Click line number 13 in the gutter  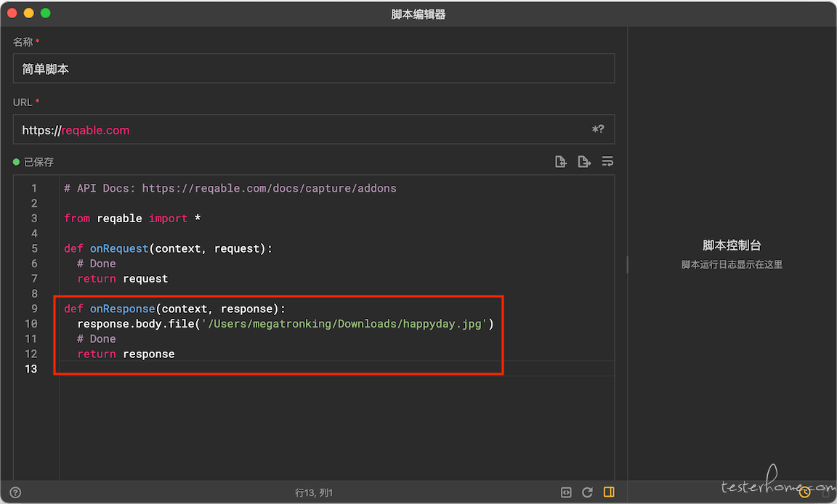point(31,368)
